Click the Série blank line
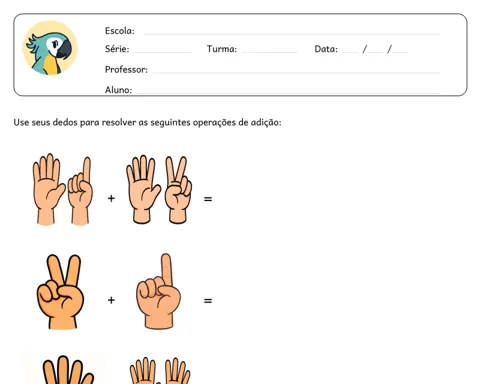Image resolution: width=480 pixels, height=384 pixels. coord(163,52)
